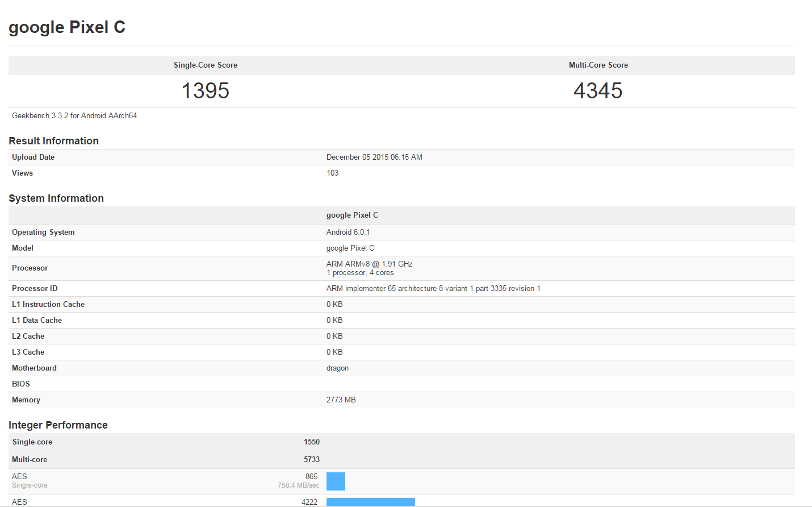
Task: Select 'Geekbench 3.3.2 for Android AArch64' text
Action: 74,115
